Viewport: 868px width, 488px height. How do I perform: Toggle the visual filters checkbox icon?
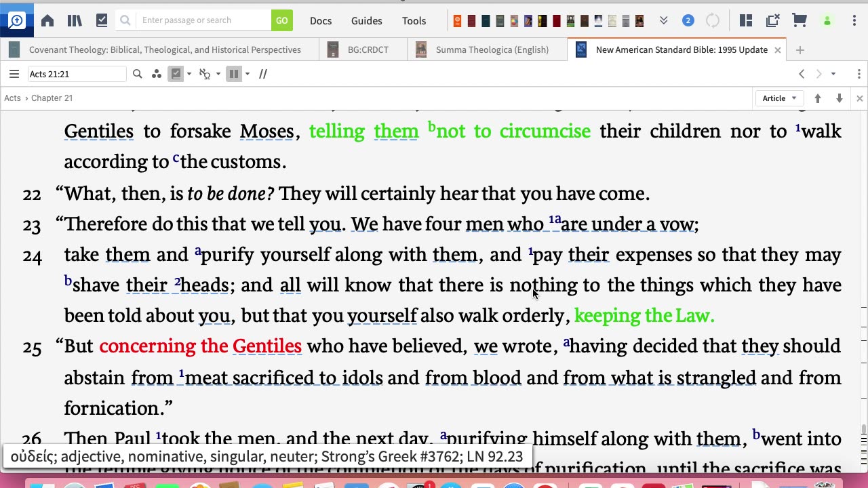tap(176, 74)
